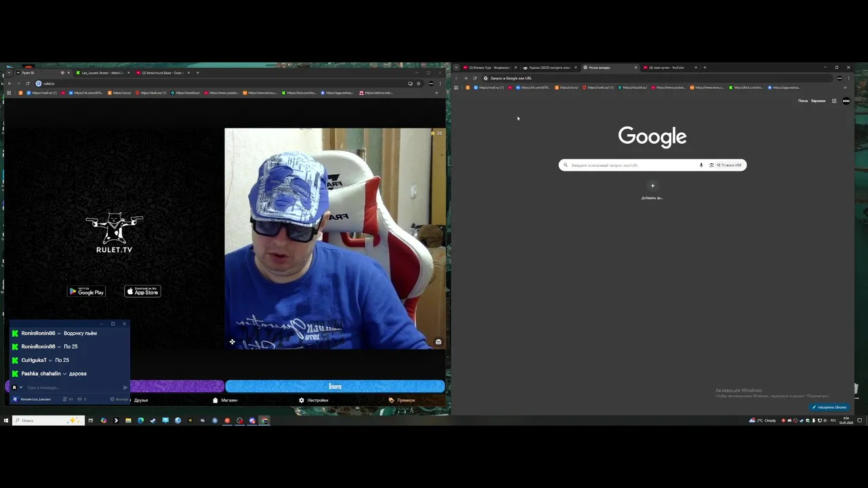
Task: Open the apps grid in left bookmarks bar
Action: coord(9,93)
